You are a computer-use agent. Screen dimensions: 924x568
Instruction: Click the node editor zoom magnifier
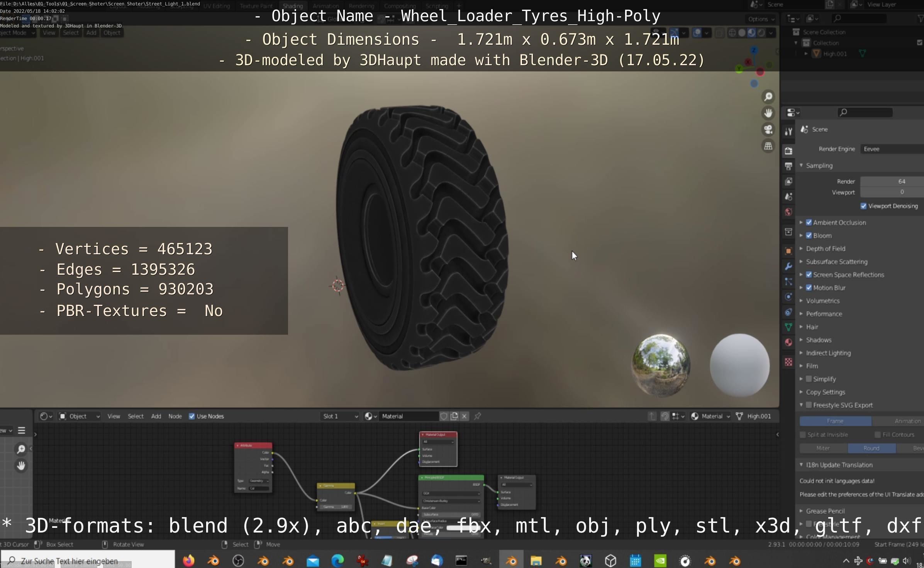click(x=21, y=449)
